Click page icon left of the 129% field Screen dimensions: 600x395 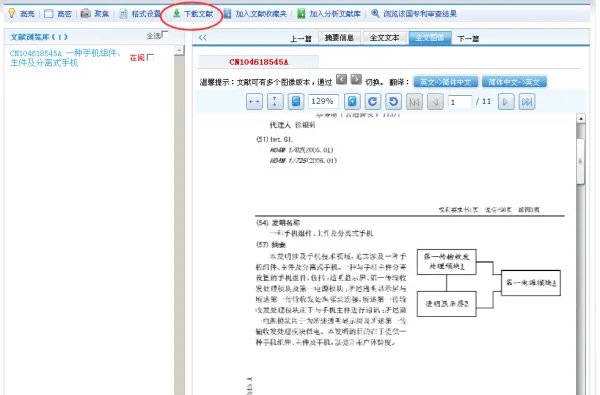click(296, 102)
